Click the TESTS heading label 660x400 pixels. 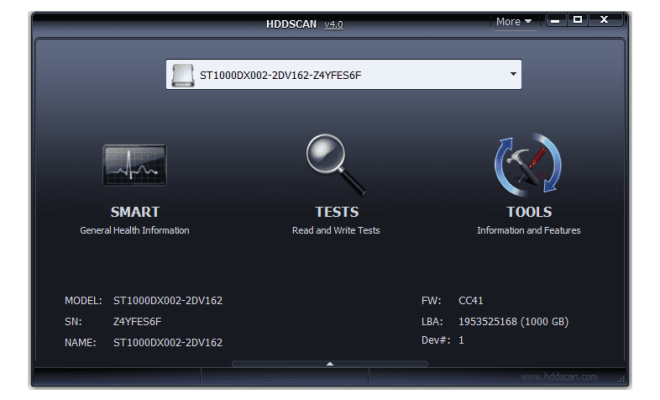point(337,212)
